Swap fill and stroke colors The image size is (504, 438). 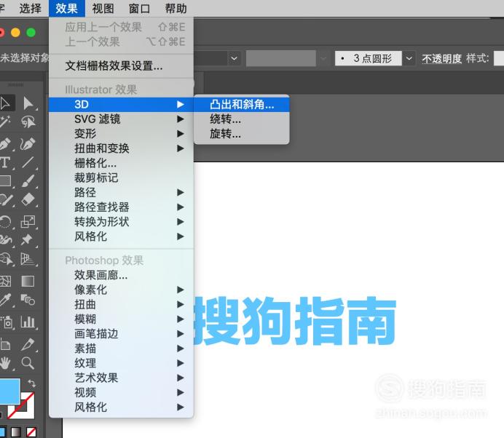31,383
